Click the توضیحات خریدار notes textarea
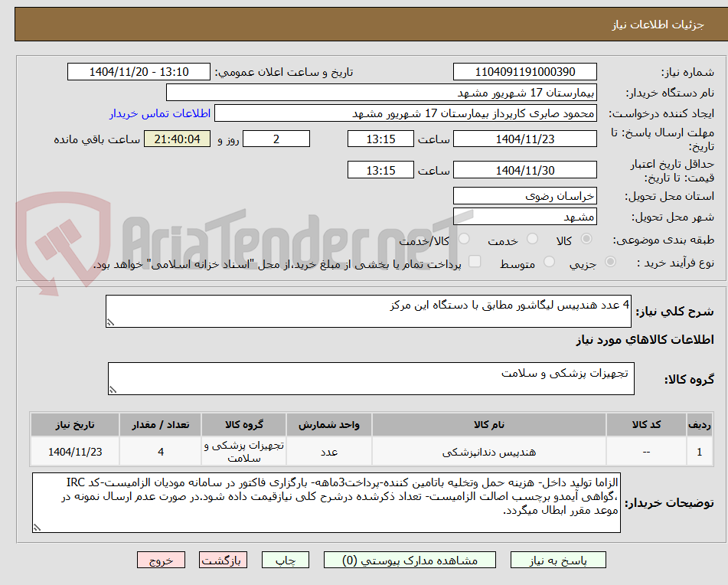 pyautogui.click(x=326, y=503)
